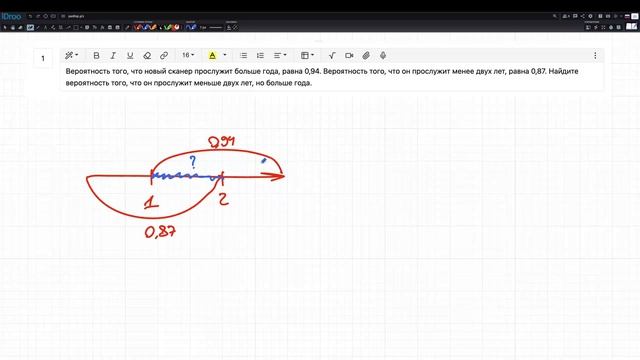This screenshot has height=360, width=640.
Task: Open the settings gear in top bar
Action: 590,16
